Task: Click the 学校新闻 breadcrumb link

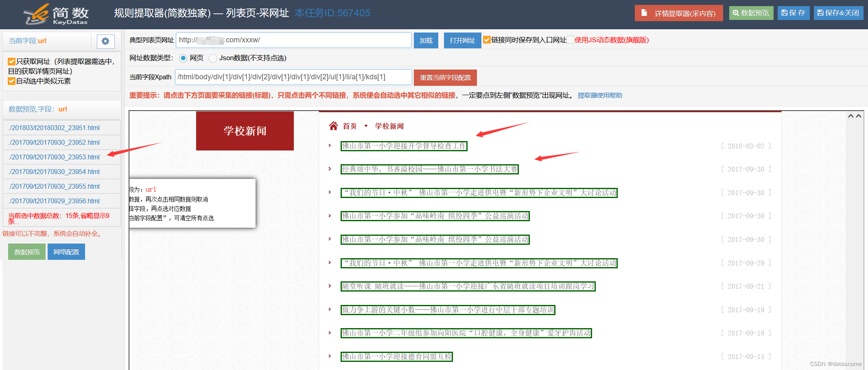Action: (x=389, y=126)
